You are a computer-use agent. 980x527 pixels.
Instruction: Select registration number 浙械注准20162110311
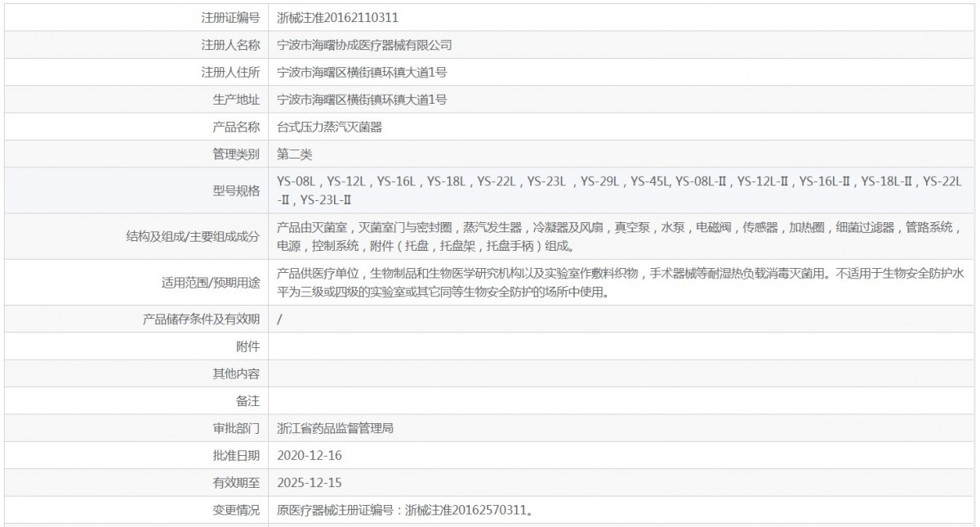(x=338, y=17)
